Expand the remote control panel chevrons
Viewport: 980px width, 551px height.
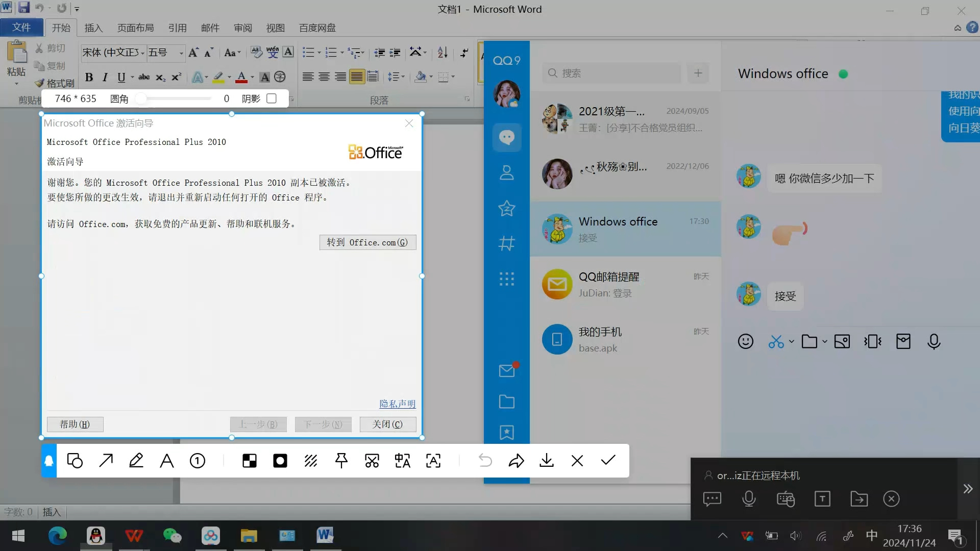[x=968, y=489]
